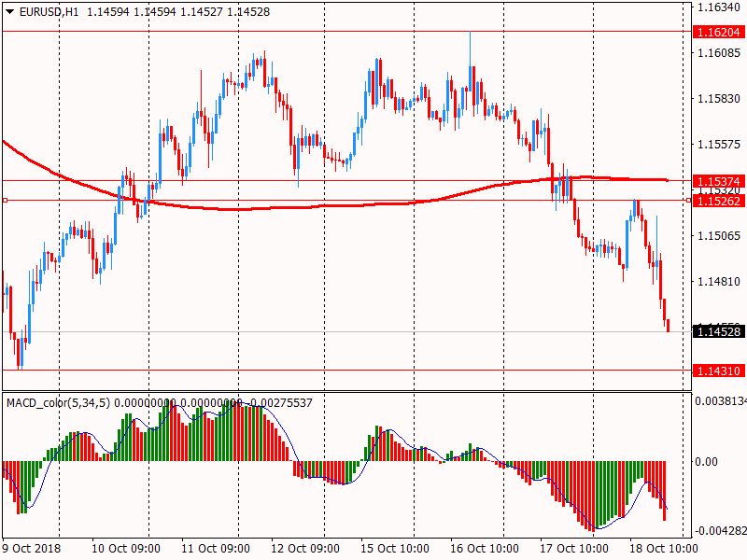Click the black current price label 1.14528
The width and height of the screenshot is (747, 560).
pos(718,331)
